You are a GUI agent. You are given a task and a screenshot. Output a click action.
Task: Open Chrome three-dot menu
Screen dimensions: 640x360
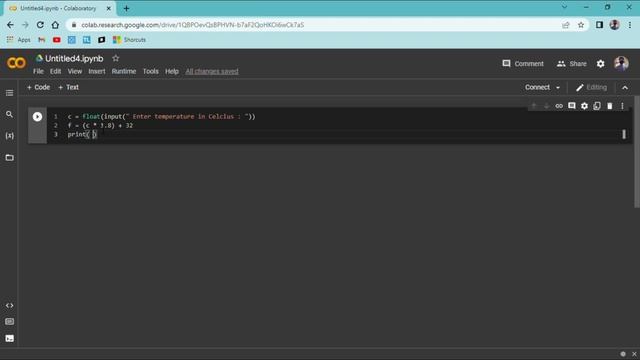(x=630, y=25)
